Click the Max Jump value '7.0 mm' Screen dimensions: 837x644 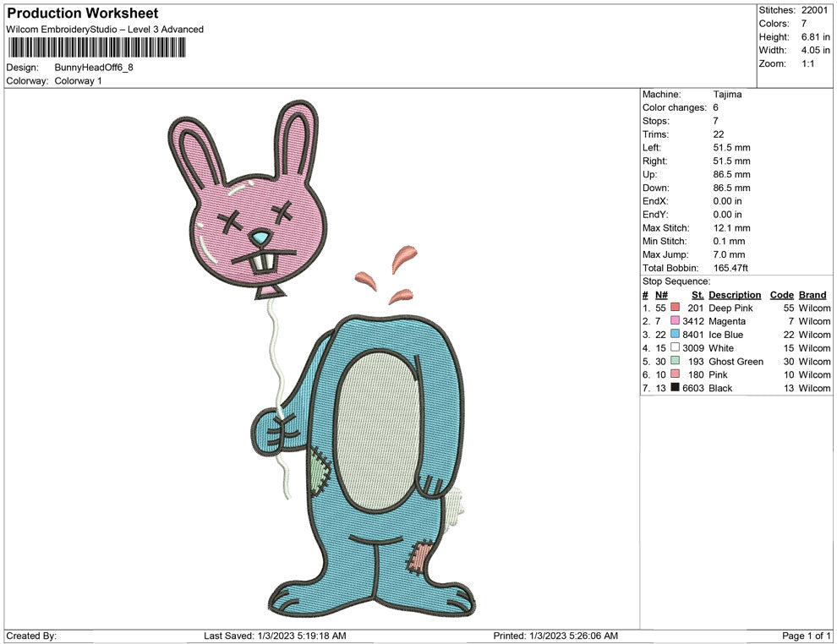tap(729, 254)
